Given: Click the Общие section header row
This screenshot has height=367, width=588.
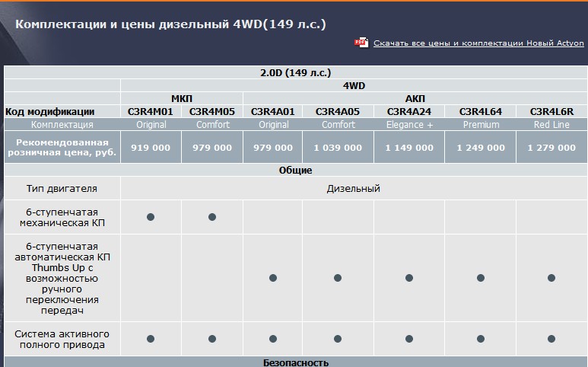Looking at the screenshot, I should pos(296,170).
